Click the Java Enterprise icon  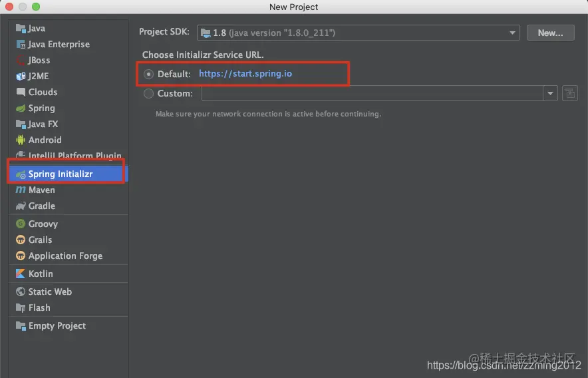coord(21,45)
